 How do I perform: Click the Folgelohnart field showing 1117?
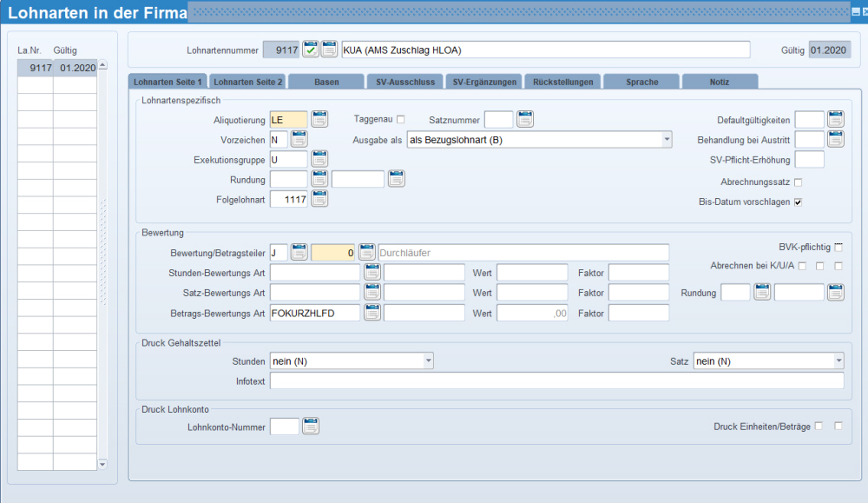288,200
